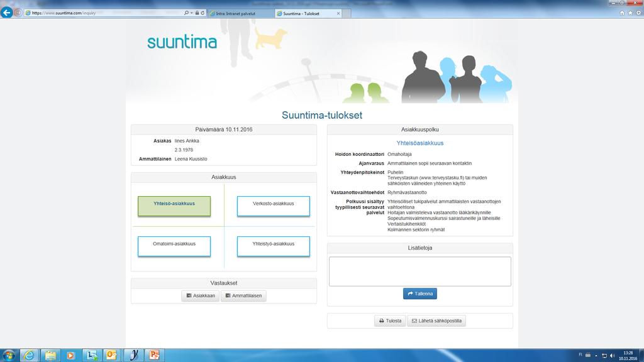Click inside the Lisätietoja text area
This screenshot has height=362, width=644.
pos(419,271)
